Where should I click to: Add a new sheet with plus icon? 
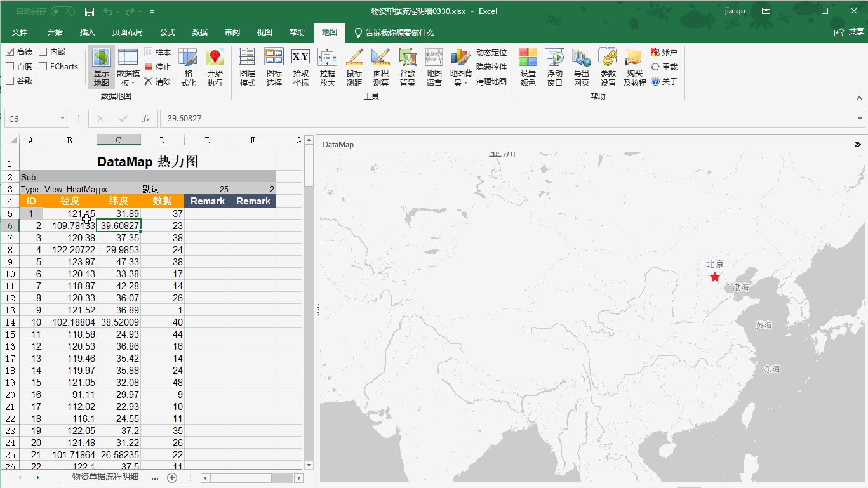(171, 478)
